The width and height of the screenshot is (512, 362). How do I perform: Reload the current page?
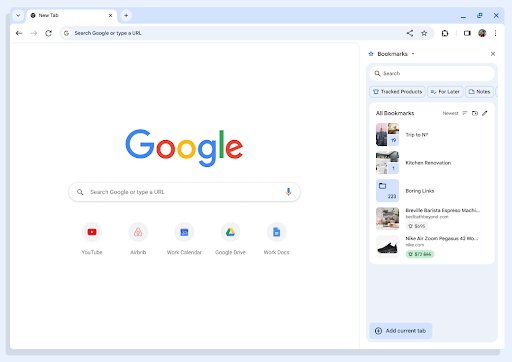(48, 33)
